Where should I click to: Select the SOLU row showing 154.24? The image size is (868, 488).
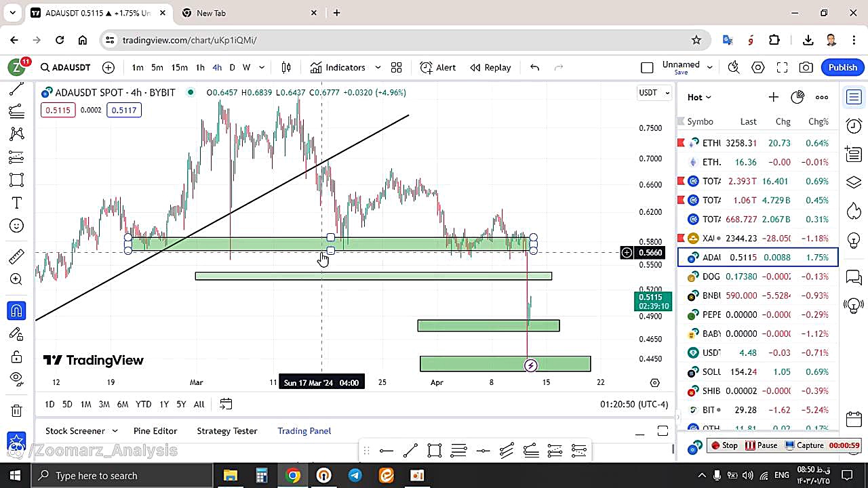758,371
